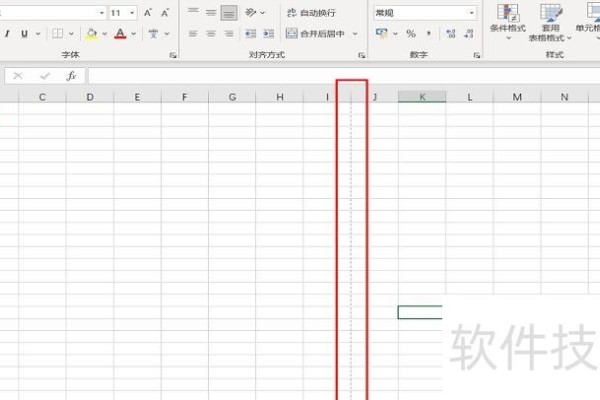Select column C header
This screenshot has width=600, height=400.
pos(42,97)
